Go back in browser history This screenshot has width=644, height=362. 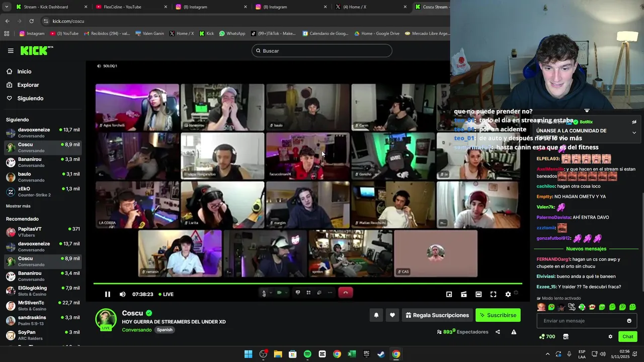7,21
